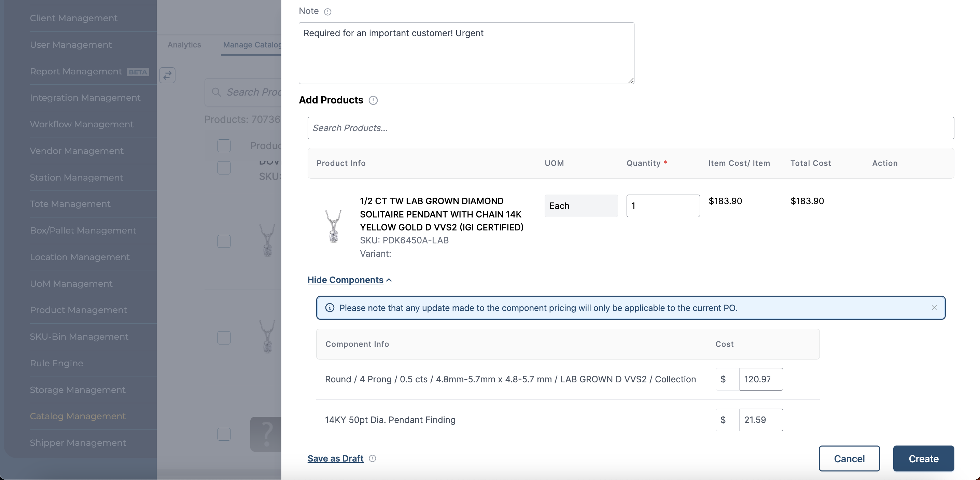980x480 pixels.
Task: Dismiss the component pricing notice banner
Action: [934, 308]
